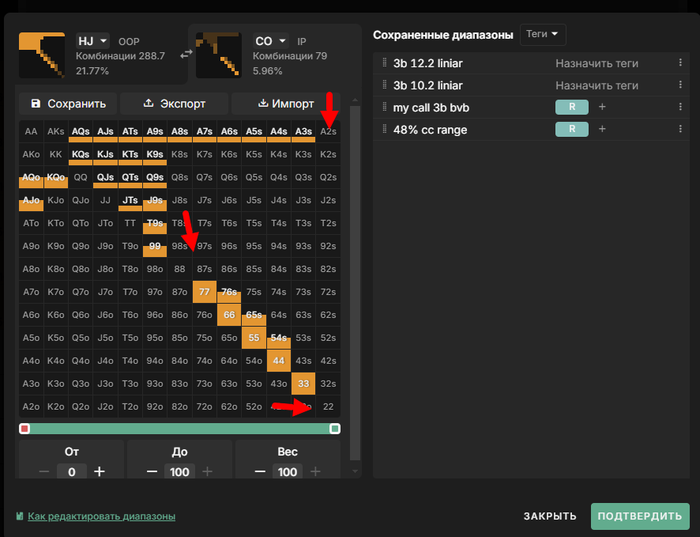Grab drag handle of 3b 10.2 liniar

pos(384,85)
